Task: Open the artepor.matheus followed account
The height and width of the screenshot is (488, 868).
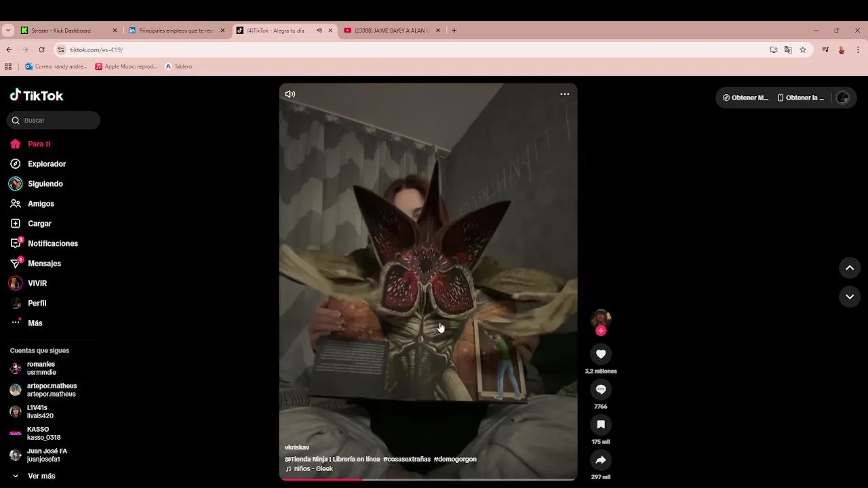Action: [x=43, y=390]
